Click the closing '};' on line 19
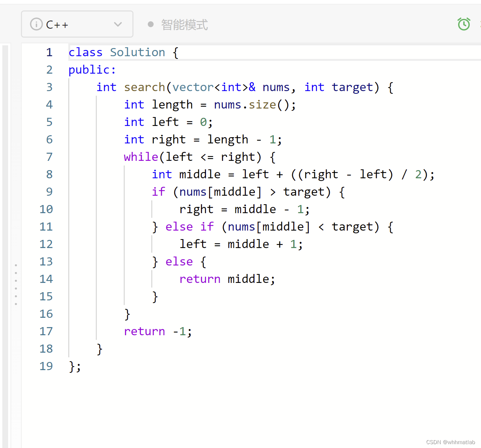 75,366
